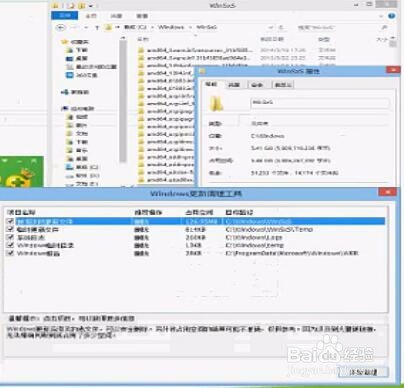Screen dimensions: 404x388
Task: Go up one folder level in Explorer
Action: pos(97,28)
